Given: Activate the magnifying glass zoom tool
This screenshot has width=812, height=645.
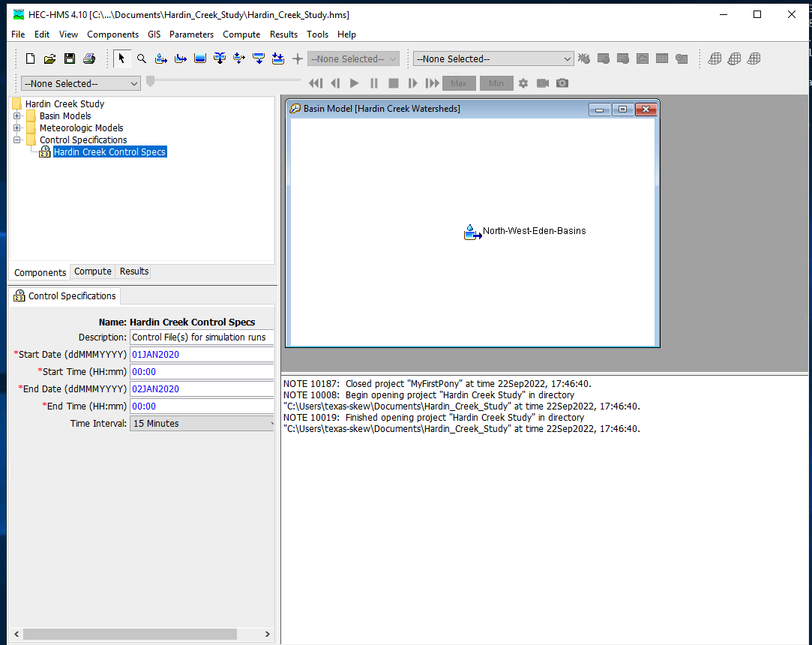Looking at the screenshot, I should [x=142, y=58].
